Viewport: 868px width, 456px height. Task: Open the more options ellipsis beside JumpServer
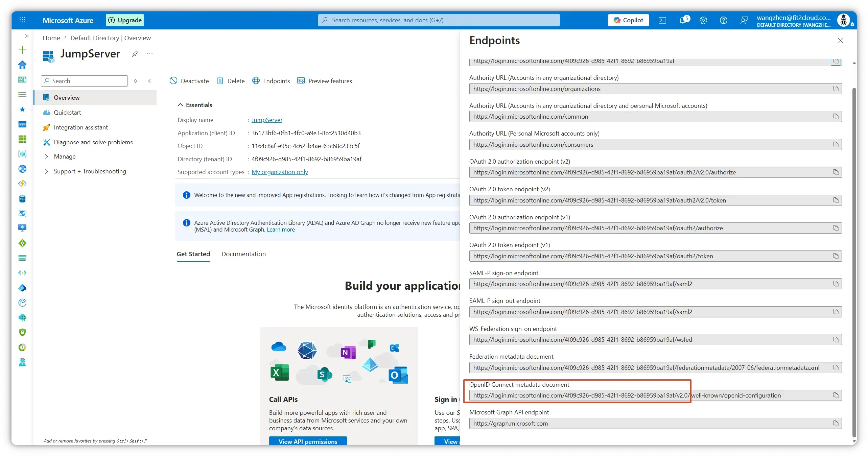[150, 53]
